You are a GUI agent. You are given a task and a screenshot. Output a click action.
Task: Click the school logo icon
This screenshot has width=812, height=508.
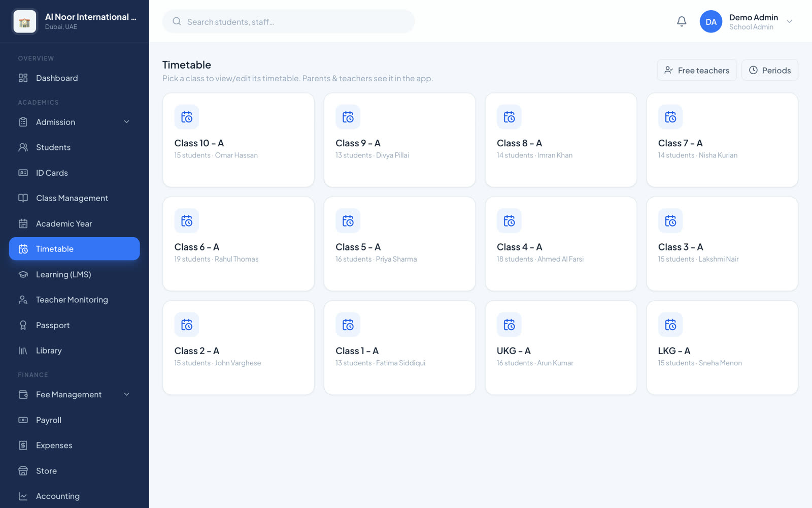24,22
